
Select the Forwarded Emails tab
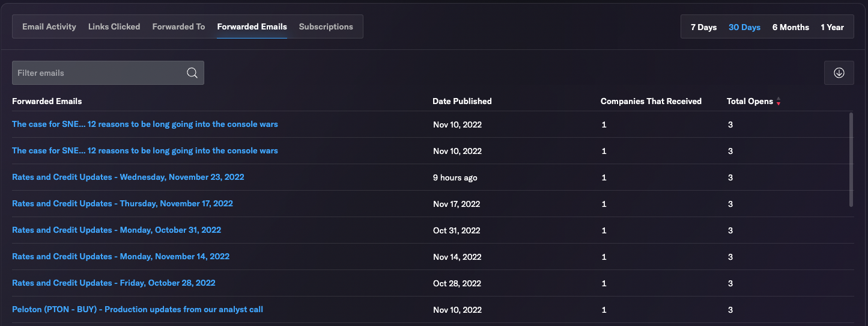click(252, 26)
